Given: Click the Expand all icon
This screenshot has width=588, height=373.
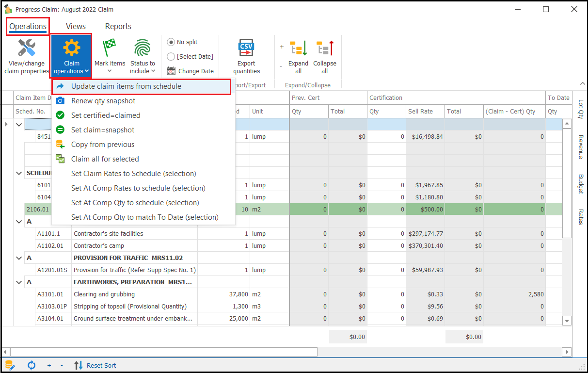Looking at the screenshot, I should [x=298, y=49].
